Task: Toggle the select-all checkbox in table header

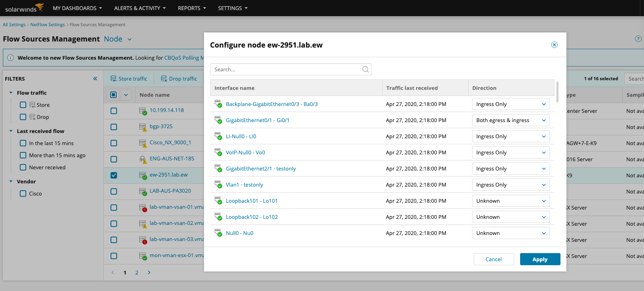Action: [x=113, y=95]
